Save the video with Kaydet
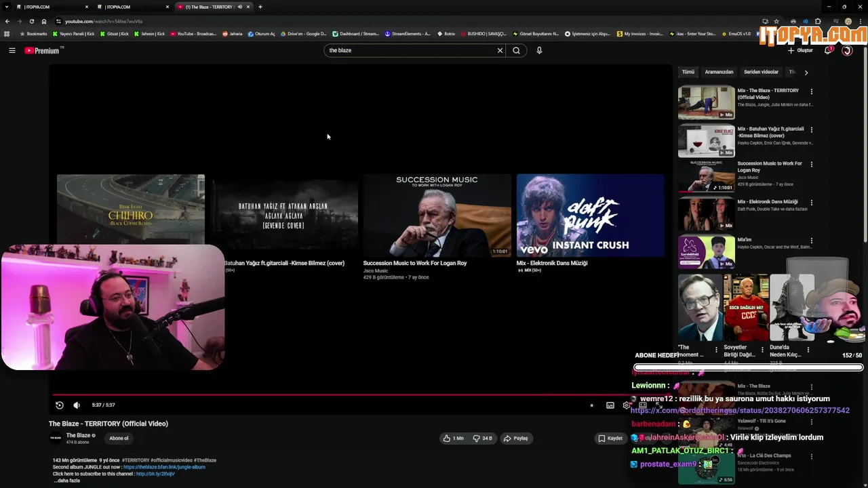The width and height of the screenshot is (868, 488). [x=610, y=439]
